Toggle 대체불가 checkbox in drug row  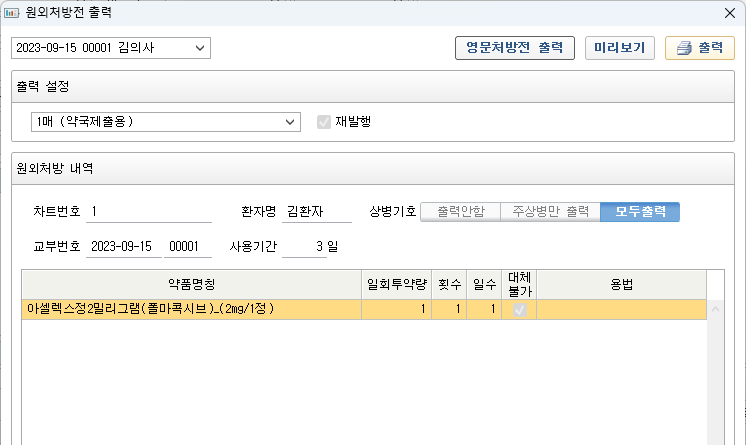pyautogui.click(x=519, y=310)
